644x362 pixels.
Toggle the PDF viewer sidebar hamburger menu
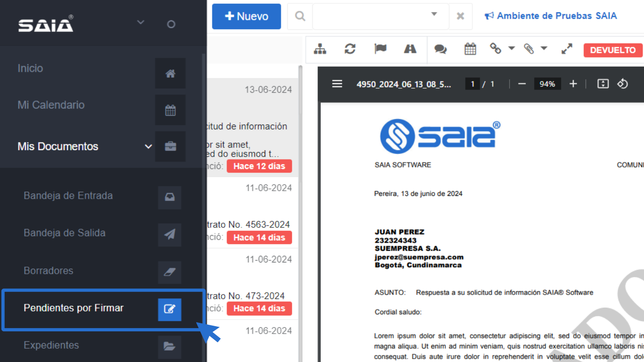[337, 84]
